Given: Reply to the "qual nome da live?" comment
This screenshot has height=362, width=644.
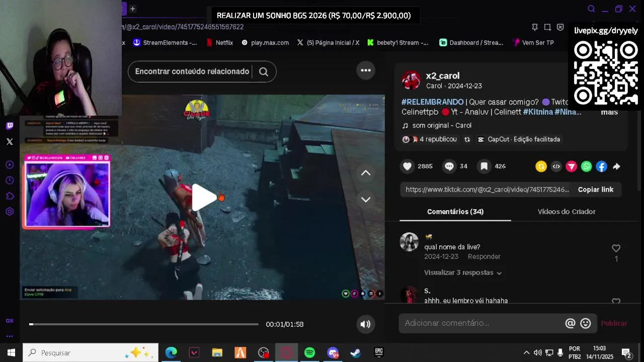Looking at the screenshot, I should 484,256.
